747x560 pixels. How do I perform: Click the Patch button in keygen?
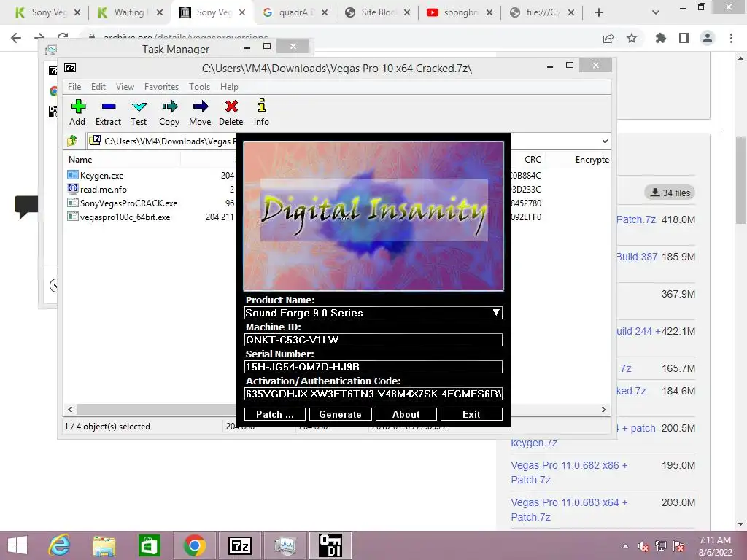275,414
